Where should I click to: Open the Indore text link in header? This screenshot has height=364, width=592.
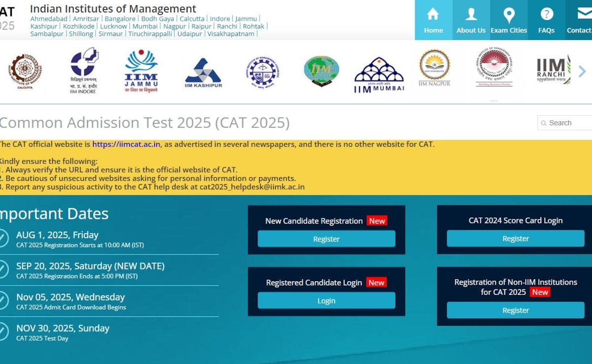(220, 19)
